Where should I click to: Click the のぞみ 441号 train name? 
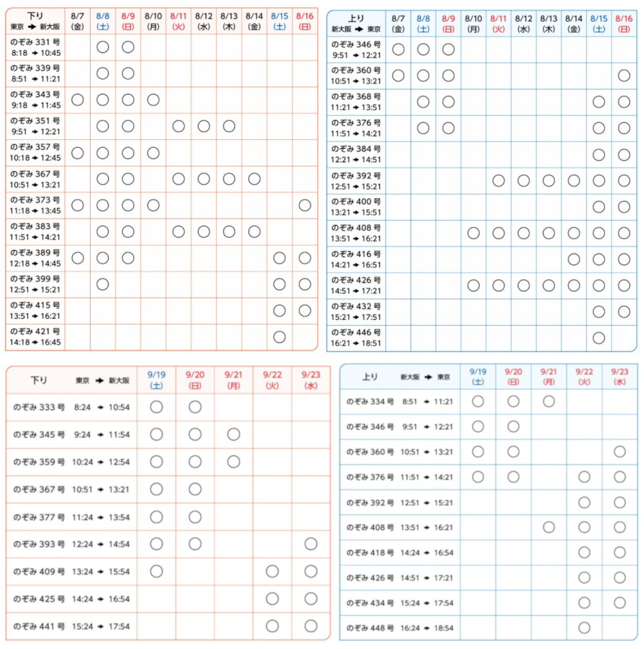click(39, 626)
